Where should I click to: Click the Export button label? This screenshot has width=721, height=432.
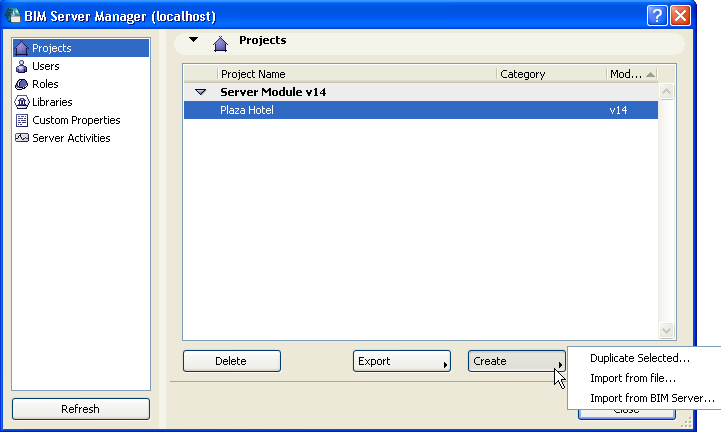click(374, 361)
